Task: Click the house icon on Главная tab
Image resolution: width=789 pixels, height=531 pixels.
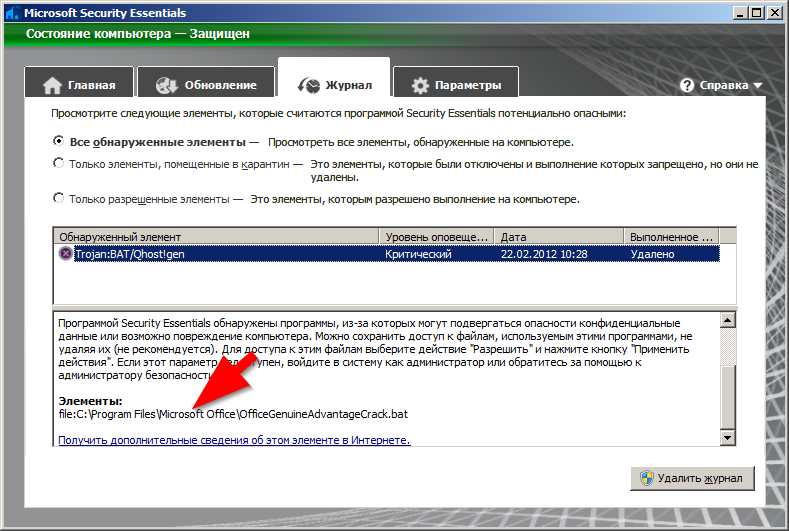Action: [52, 86]
